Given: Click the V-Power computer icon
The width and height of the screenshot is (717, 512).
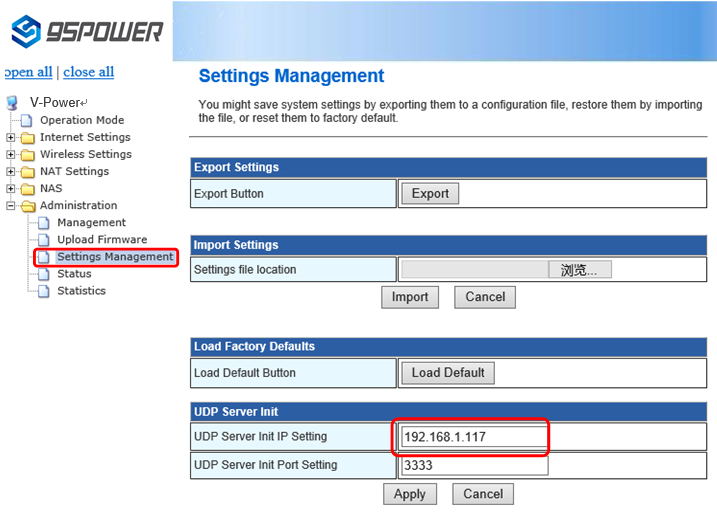Looking at the screenshot, I should 13,103.
